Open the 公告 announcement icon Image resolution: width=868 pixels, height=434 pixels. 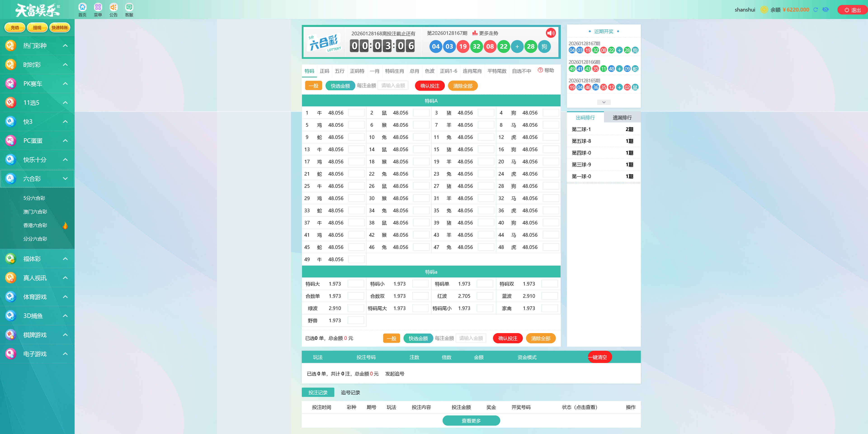coord(113,7)
